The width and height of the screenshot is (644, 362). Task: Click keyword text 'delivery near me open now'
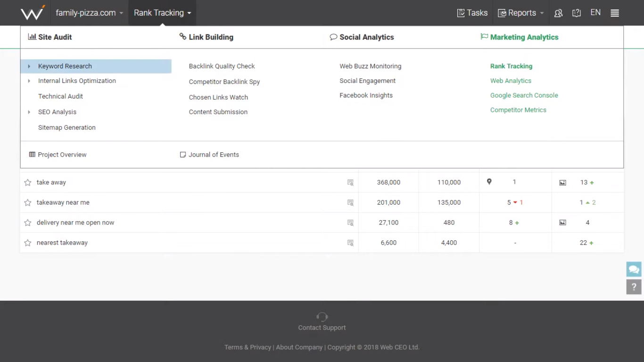75,223
